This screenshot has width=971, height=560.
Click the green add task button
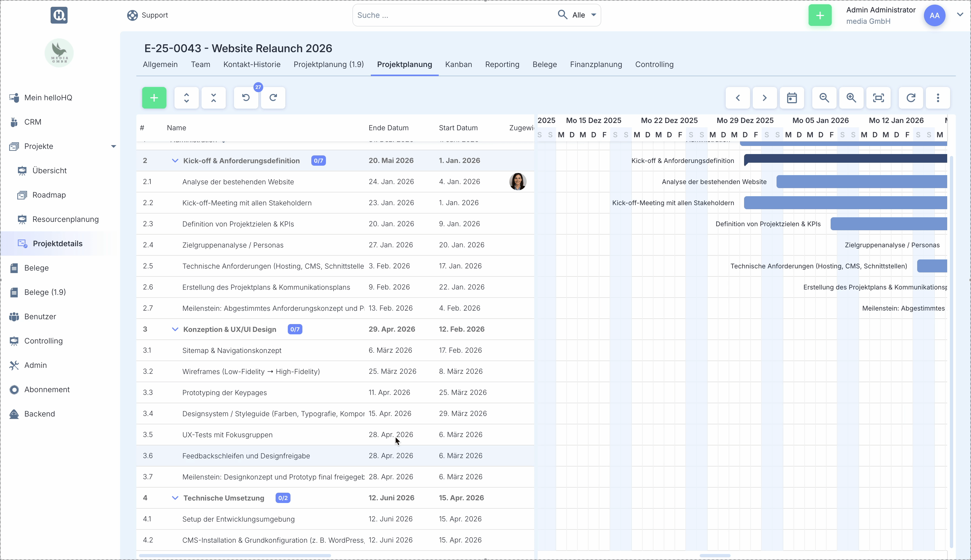click(x=154, y=98)
